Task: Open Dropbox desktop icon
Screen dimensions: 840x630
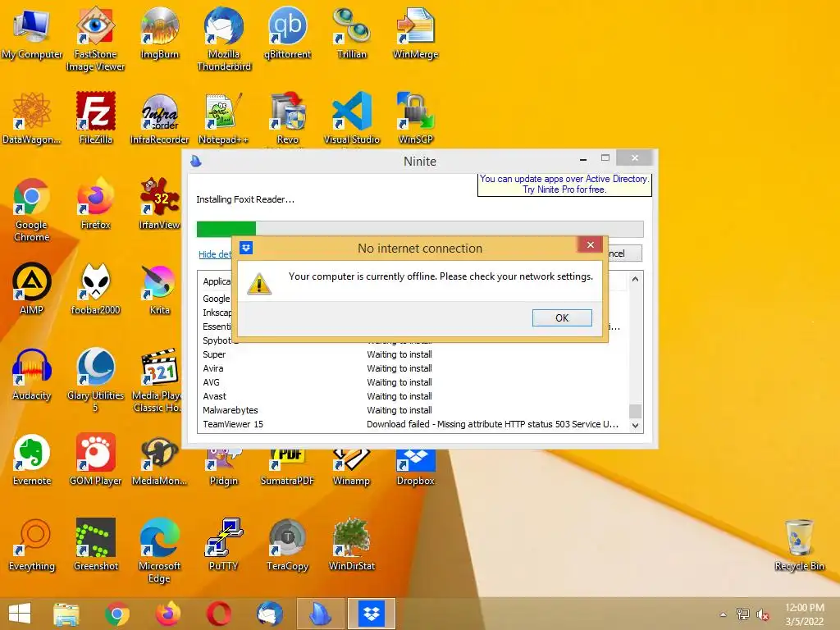Action: [415, 467]
